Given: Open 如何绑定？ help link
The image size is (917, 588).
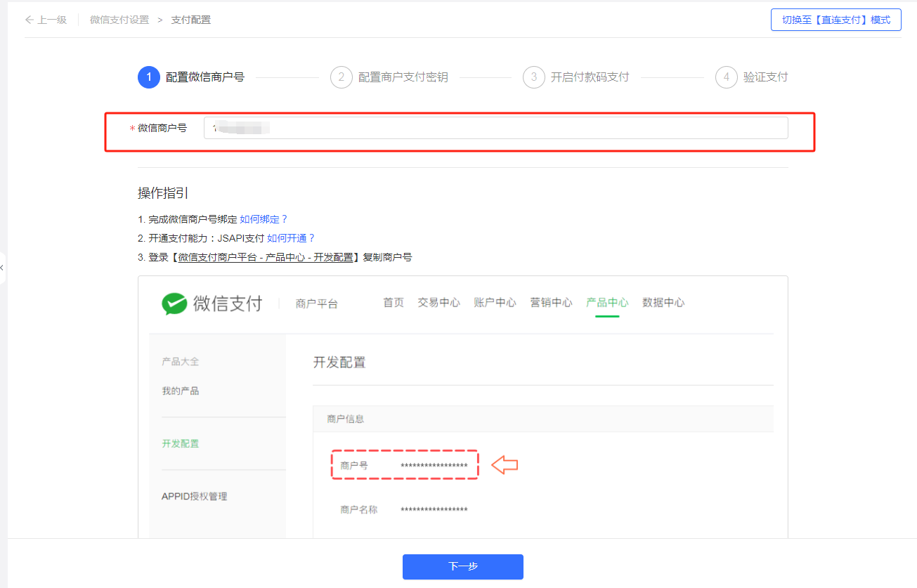Looking at the screenshot, I should pos(264,219).
